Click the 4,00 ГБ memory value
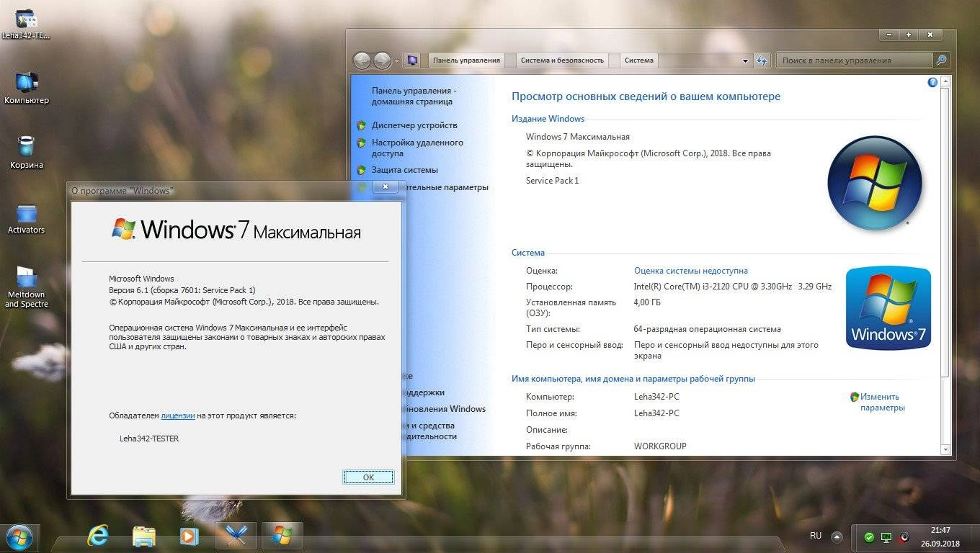980x553 pixels. 647,302
